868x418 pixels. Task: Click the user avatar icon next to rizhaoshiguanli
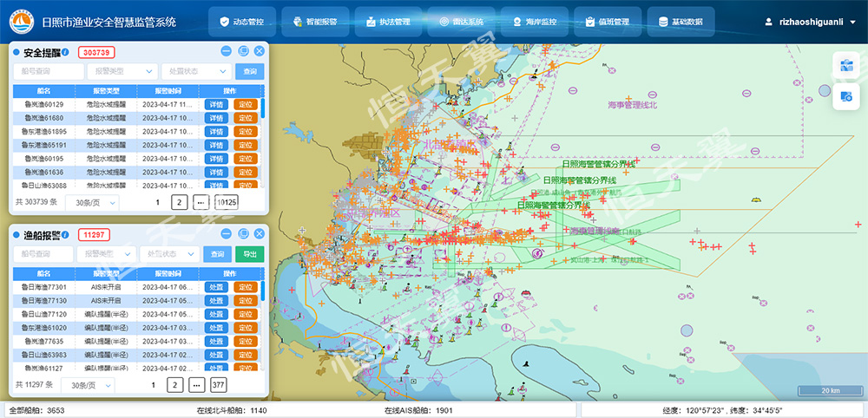(x=768, y=21)
